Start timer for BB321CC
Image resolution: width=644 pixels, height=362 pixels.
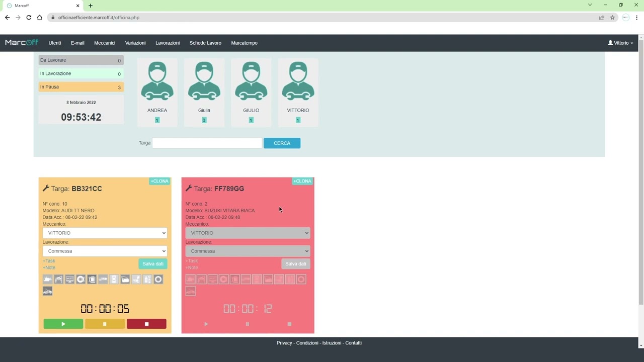tap(63, 324)
